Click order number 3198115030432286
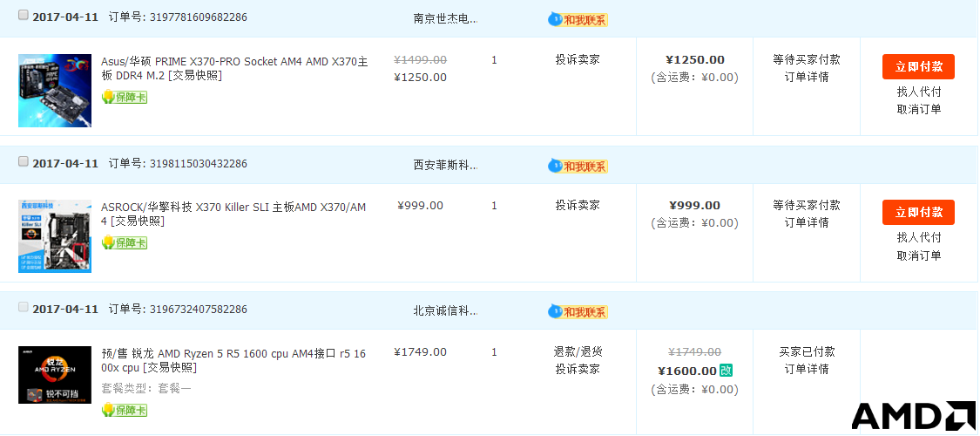The width and height of the screenshot is (980, 436). click(198, 163)
